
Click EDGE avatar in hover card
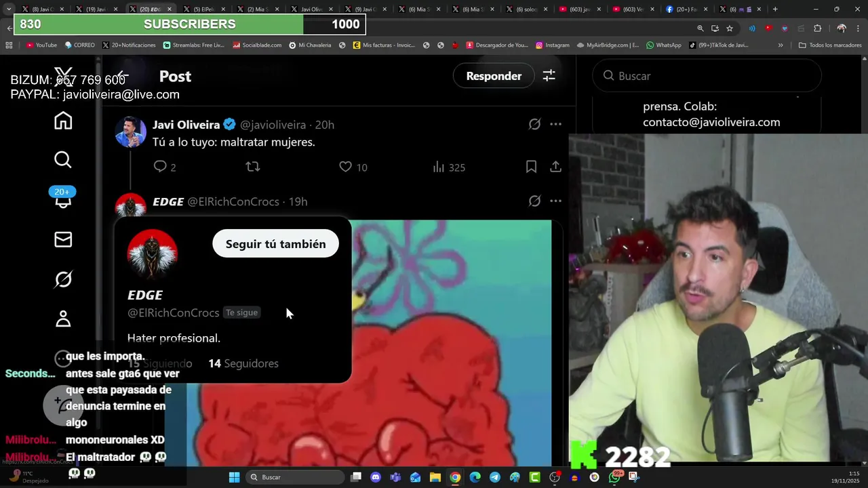click(153, 254)
